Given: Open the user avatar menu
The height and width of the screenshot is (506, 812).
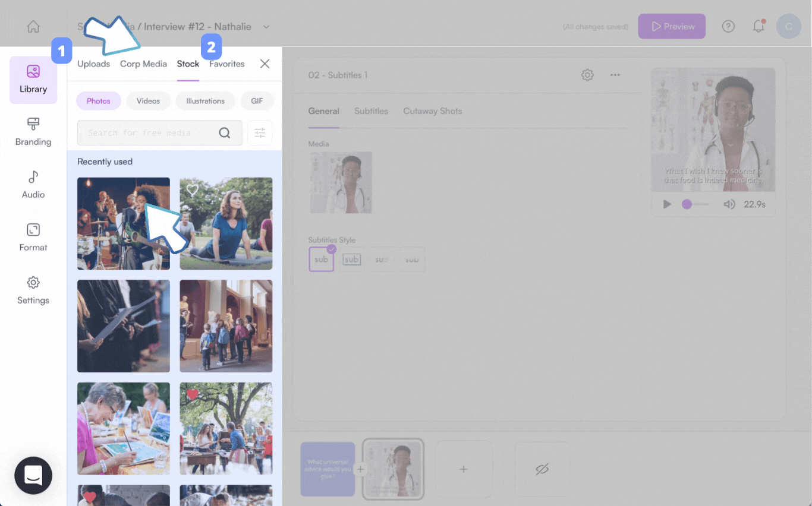Looking at the screenshot, I should tap(789, 27).
